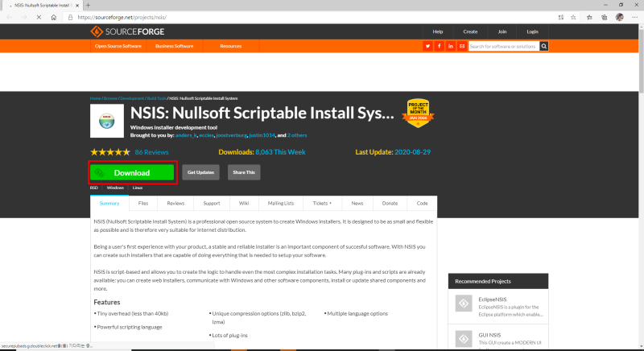Click EclipseNSIS project icon
644x351 pixels.
[x=464, y=304]
